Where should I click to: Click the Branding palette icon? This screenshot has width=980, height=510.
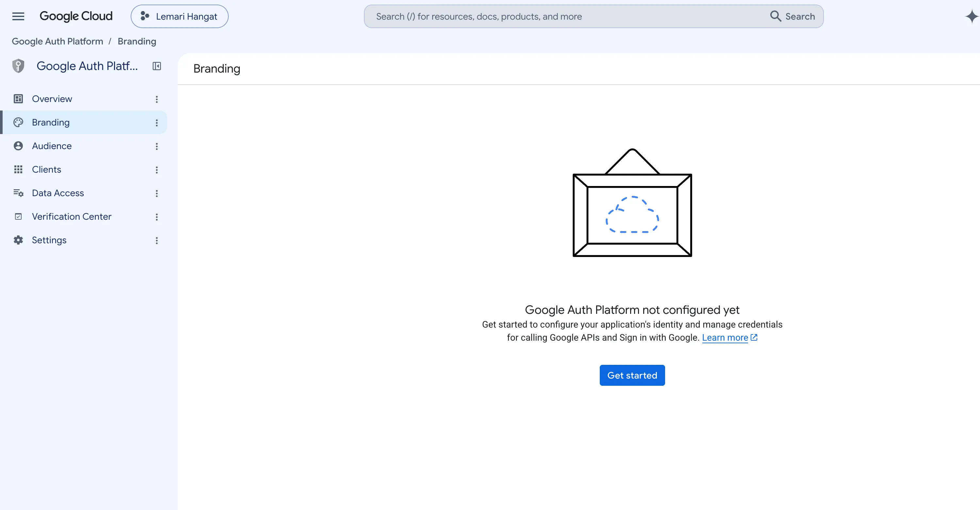[x=18, y=123]
